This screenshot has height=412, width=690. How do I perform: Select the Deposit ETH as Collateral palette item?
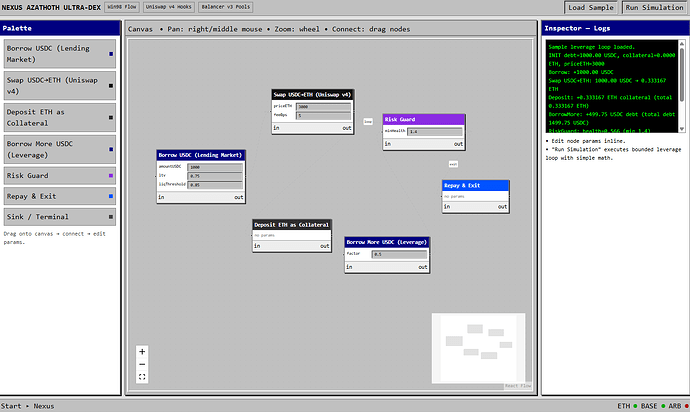point(60,116)
